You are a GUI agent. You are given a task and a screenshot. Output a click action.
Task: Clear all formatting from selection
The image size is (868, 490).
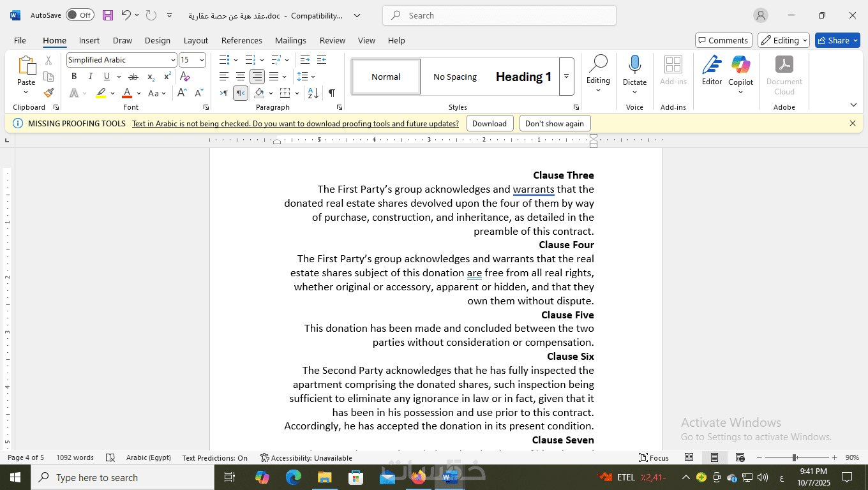(185, 77)
